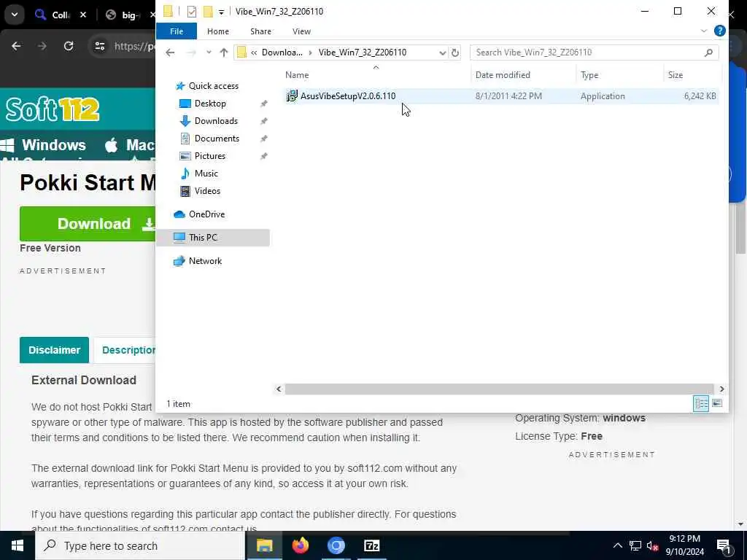
Task: Click the Explorer back arrow
Action: [x=170, y=52]
